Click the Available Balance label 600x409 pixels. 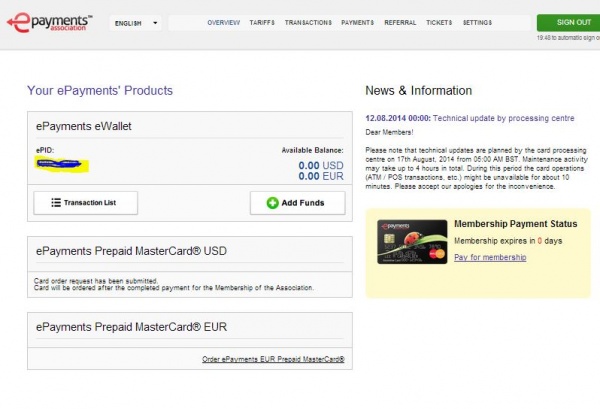[312, 150]
